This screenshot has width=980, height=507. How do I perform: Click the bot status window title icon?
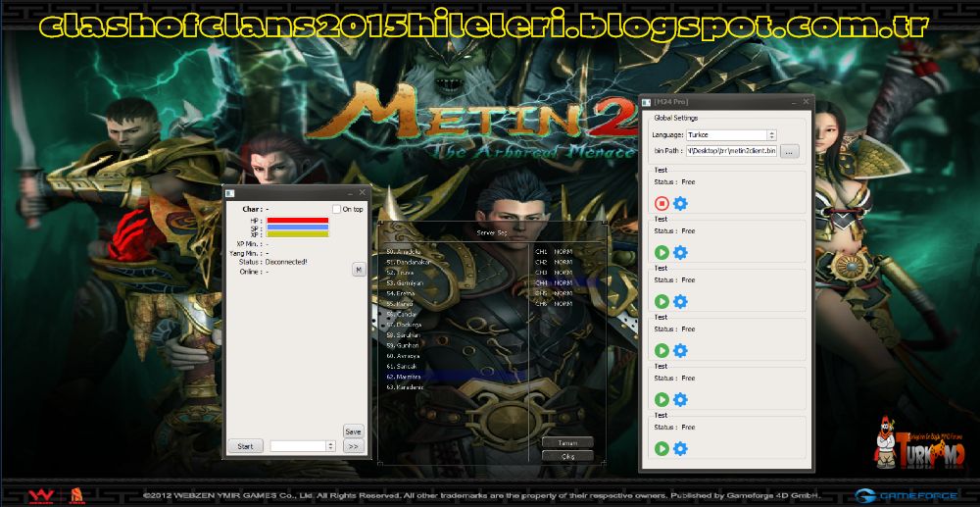(230, 192)
